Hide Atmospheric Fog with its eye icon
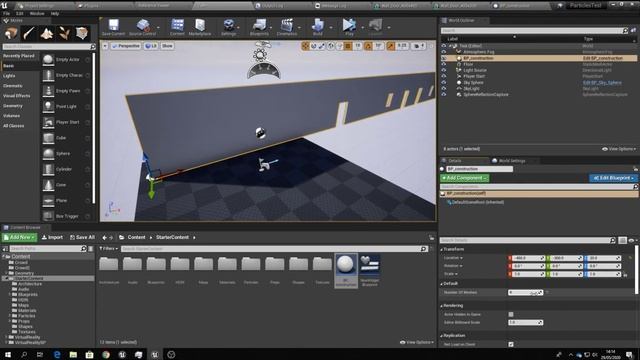 point(444,52)
